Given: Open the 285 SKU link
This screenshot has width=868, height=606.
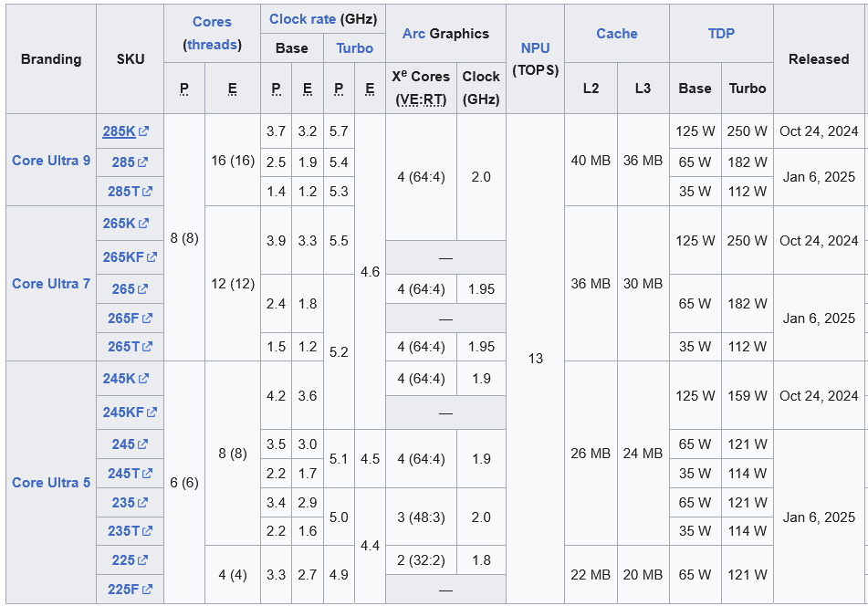Looking at the screenshot, I should [x=123, y=162].
